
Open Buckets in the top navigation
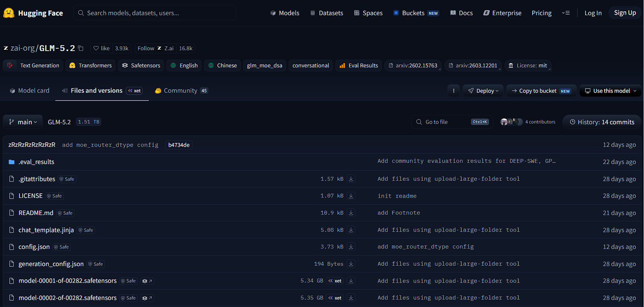click(416, 13)
